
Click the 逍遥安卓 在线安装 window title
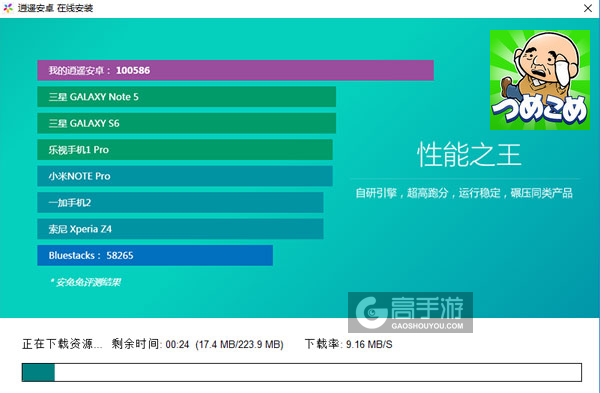[55, 8]
